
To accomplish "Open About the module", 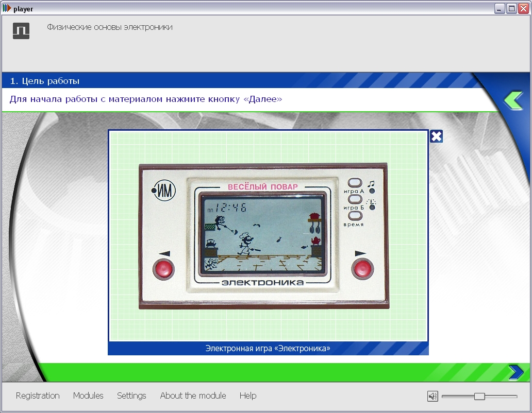I will [x=193, y=395].
